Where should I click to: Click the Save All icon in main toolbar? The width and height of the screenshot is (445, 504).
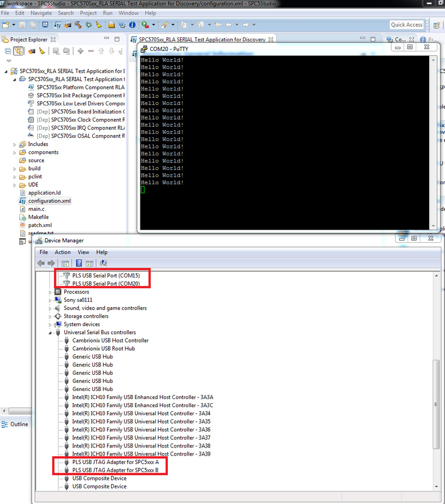click(x=32, y=25)
